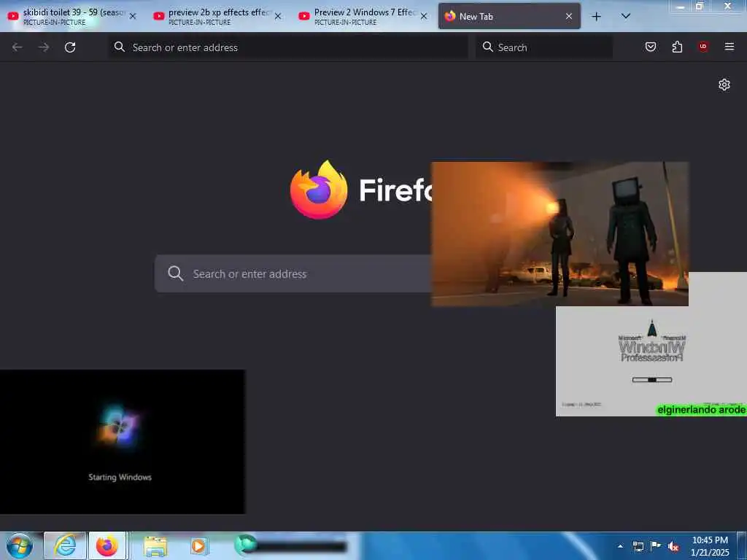Select the Skibidi Toilet picture-in-picture video
The width and height of the screenshot is (747, 560).
[560, 234]
